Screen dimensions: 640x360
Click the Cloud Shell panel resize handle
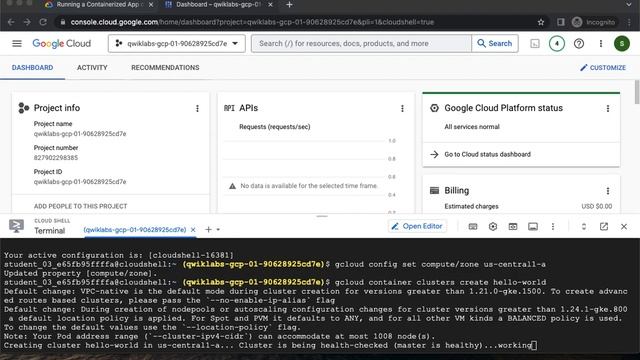click(x=322, y=216)
